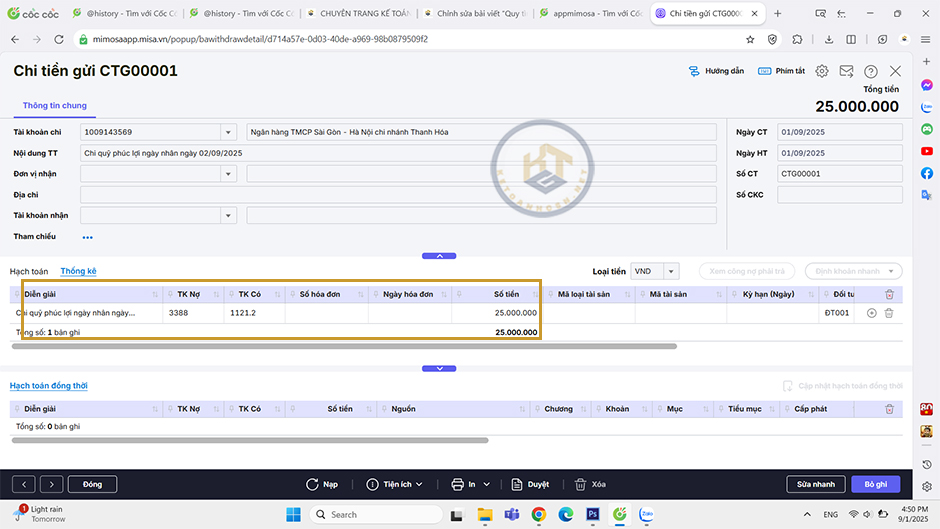Click the Sửa nhanh button
940x529 pixels.
(815, 484)
